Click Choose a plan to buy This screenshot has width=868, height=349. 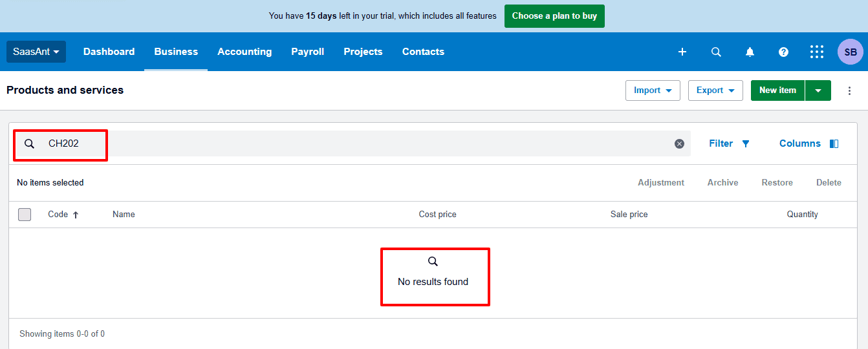(554, 16)
